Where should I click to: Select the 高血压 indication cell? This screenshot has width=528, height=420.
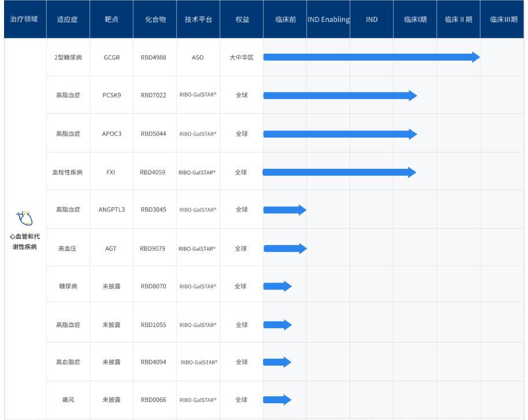tap(67, 248)
